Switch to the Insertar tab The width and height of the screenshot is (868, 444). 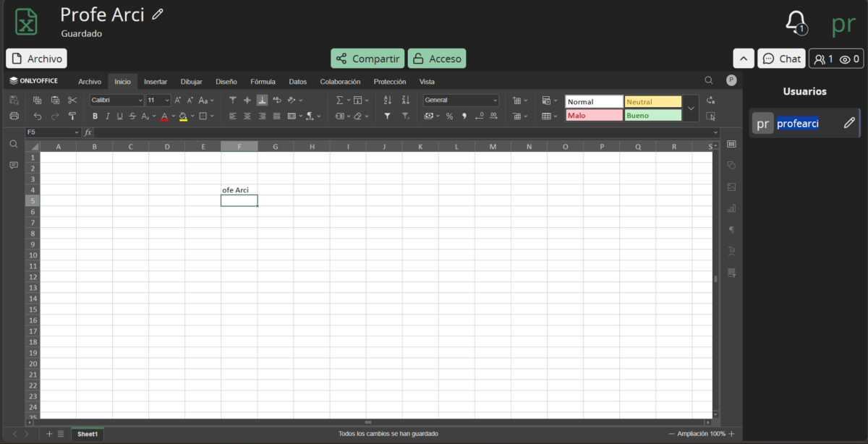(156, 82)
